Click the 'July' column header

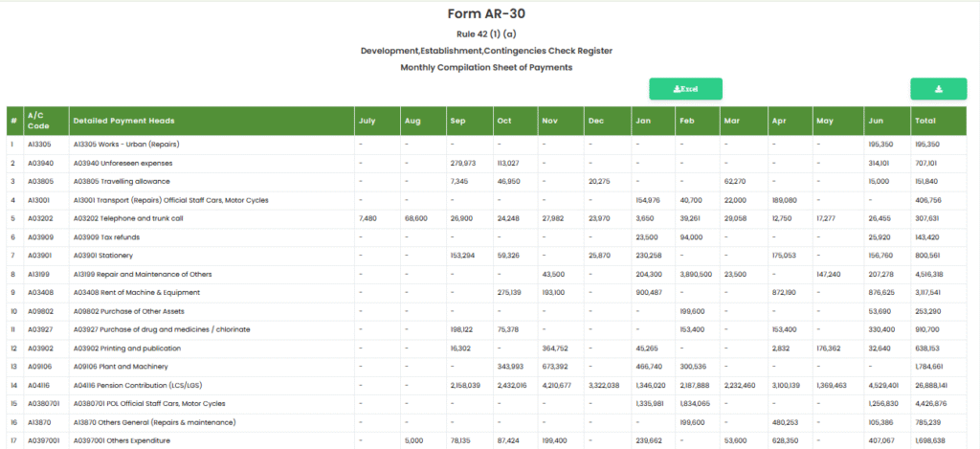pyautogui.click(x=367, y=121)
